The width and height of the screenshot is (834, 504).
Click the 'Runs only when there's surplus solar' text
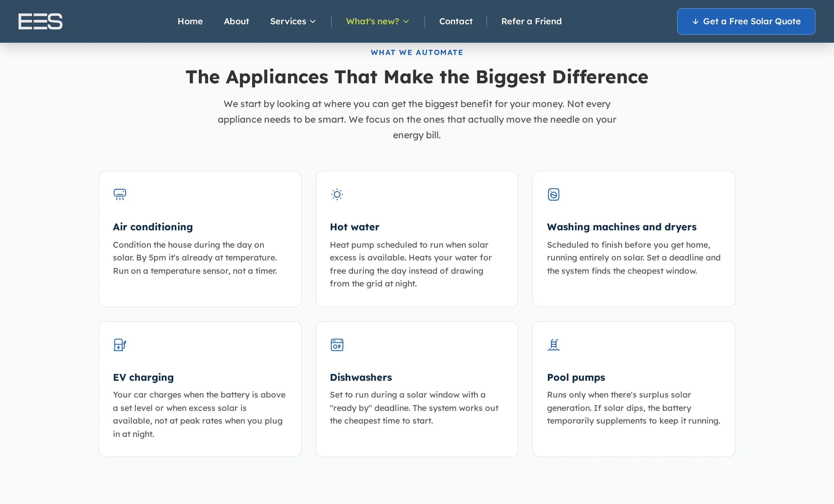(x=633, y=408)
